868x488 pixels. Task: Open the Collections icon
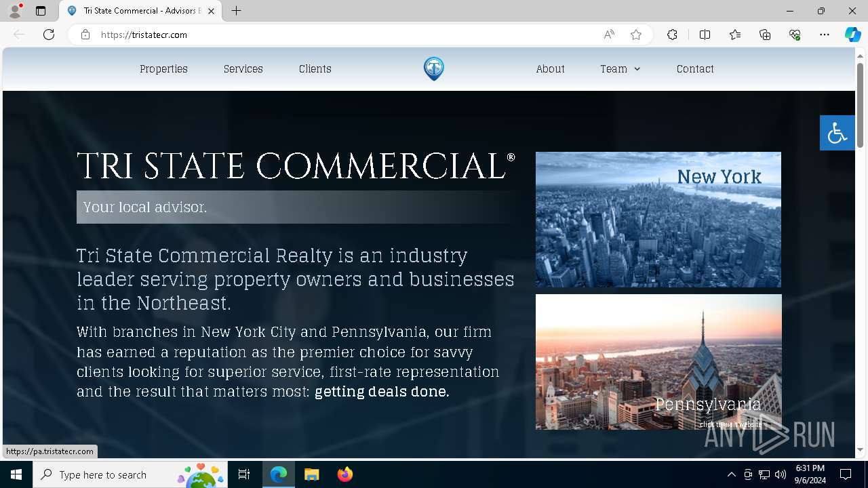tap(765, 35)
